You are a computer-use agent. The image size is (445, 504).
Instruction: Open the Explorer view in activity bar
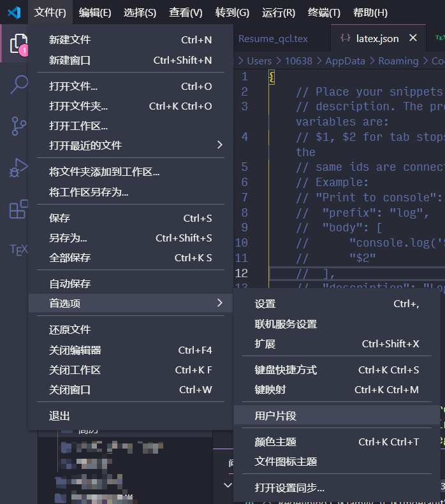(18, 43)
